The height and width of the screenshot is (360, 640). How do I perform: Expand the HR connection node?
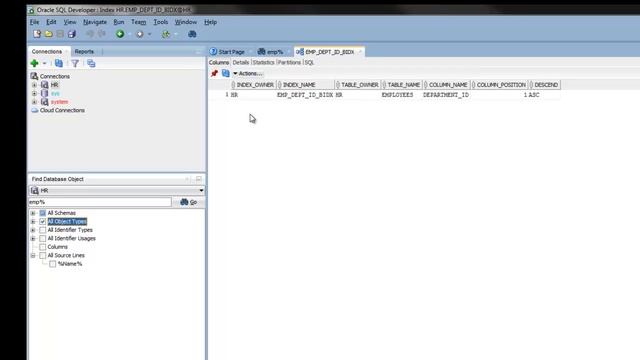pyautogui.click(x=34, y=85)
